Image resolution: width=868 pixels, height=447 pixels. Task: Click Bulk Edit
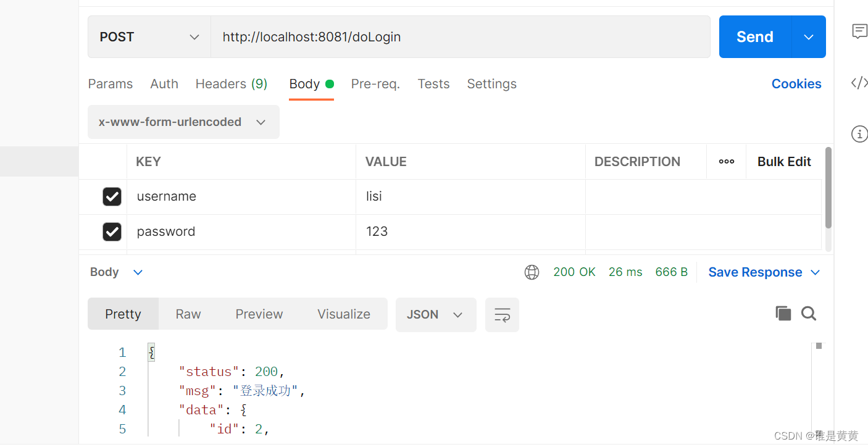tap(784, 162)
